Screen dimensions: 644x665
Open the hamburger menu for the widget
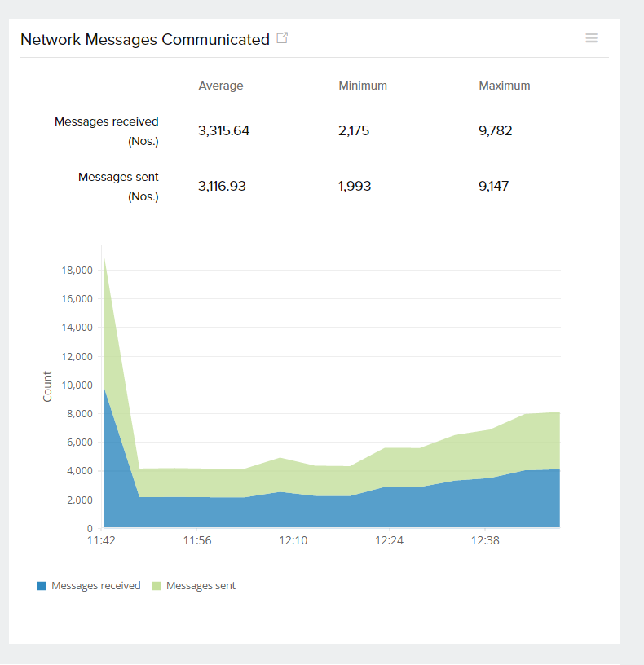(592, 38)
